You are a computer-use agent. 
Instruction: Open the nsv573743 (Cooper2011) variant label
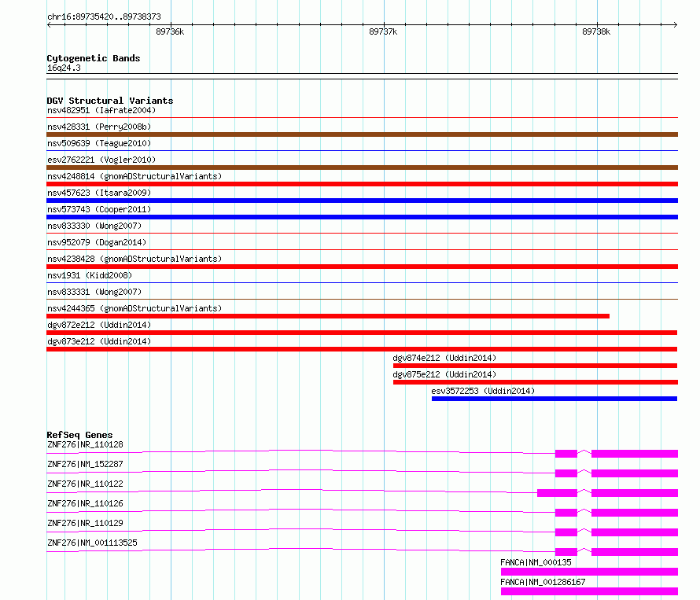point(99,209)
